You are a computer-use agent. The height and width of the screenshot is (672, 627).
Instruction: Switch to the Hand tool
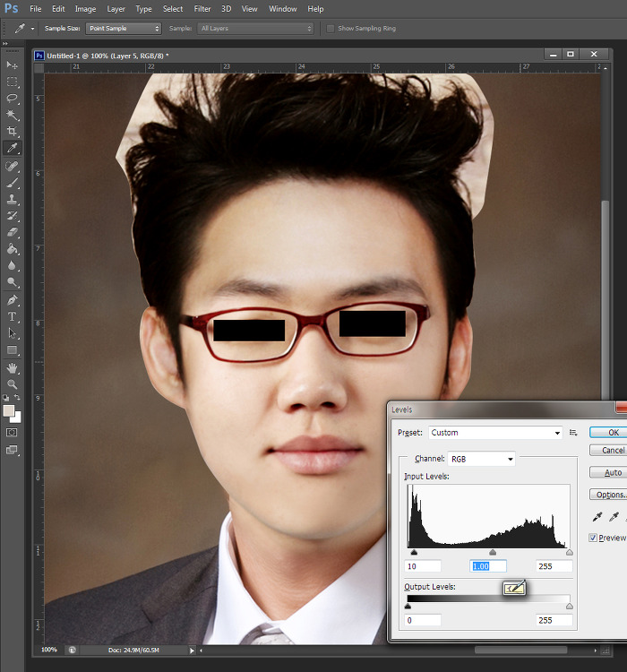point(13,367)
